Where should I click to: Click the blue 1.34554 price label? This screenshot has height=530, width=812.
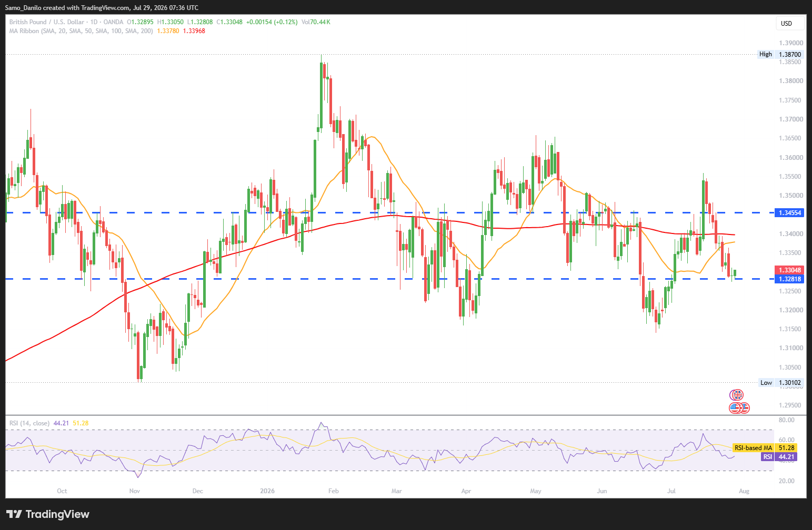click(x=789, y=213)
